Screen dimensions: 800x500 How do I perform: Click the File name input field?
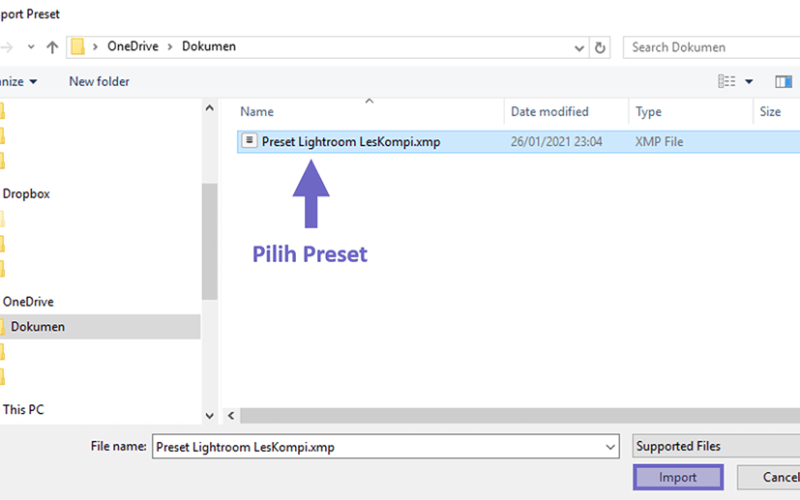385,446
